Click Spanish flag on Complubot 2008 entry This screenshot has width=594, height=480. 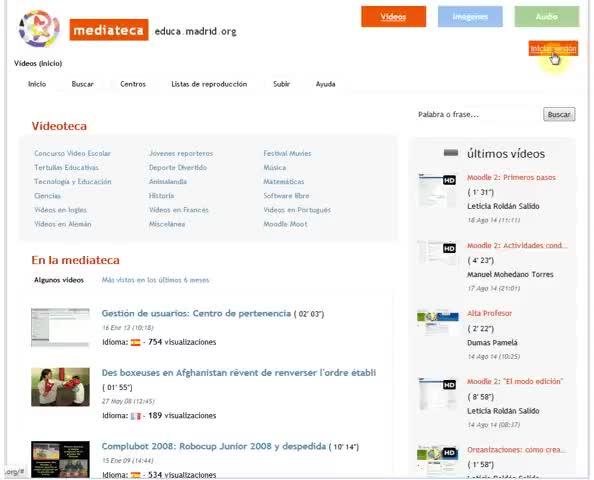click(135, 475)
